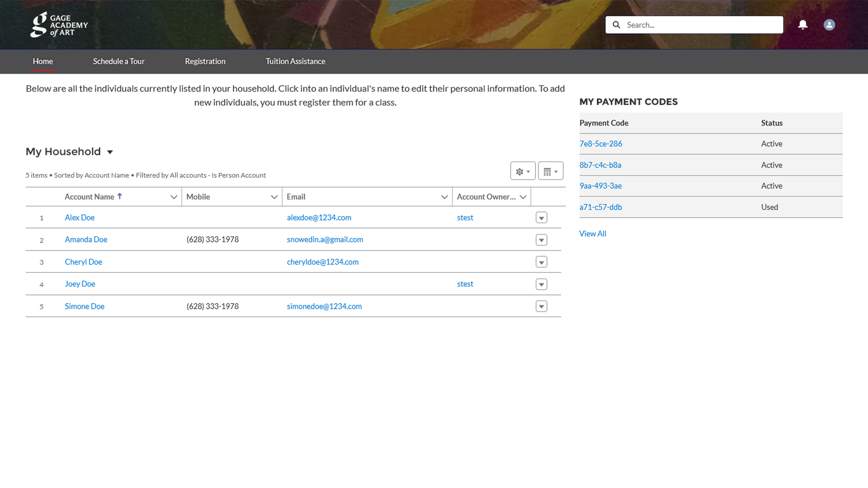Open the notifications bell
The image size is (868, 488).
[802, 25]
